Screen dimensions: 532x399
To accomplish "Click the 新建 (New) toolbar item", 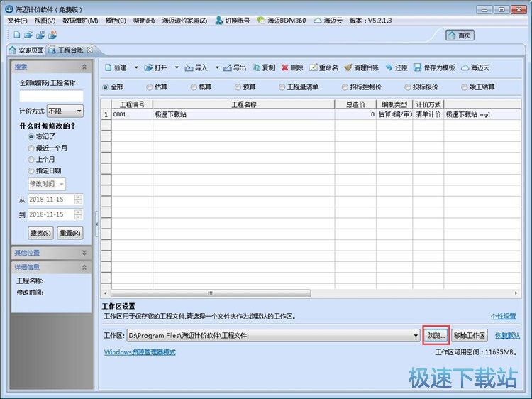I will [116, 67].
